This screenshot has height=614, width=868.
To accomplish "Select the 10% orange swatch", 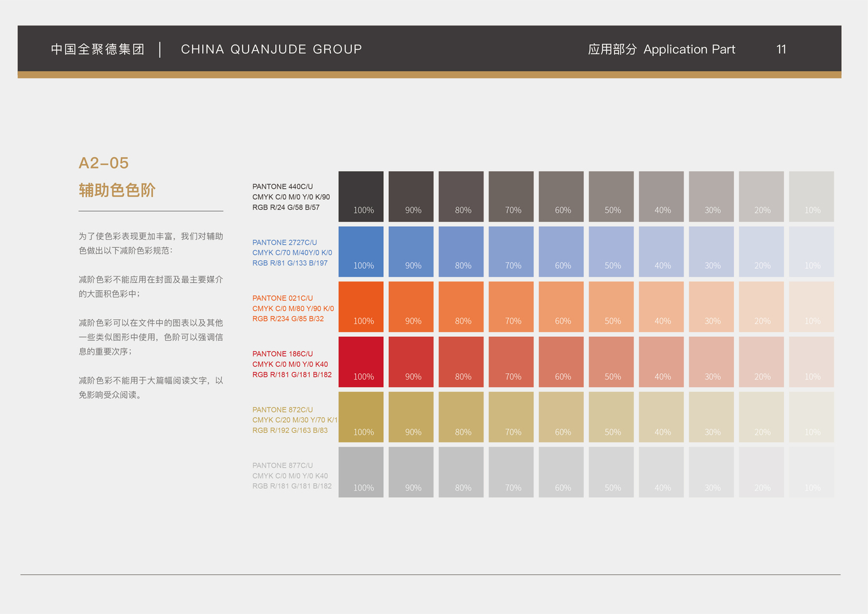I will 811,307.
